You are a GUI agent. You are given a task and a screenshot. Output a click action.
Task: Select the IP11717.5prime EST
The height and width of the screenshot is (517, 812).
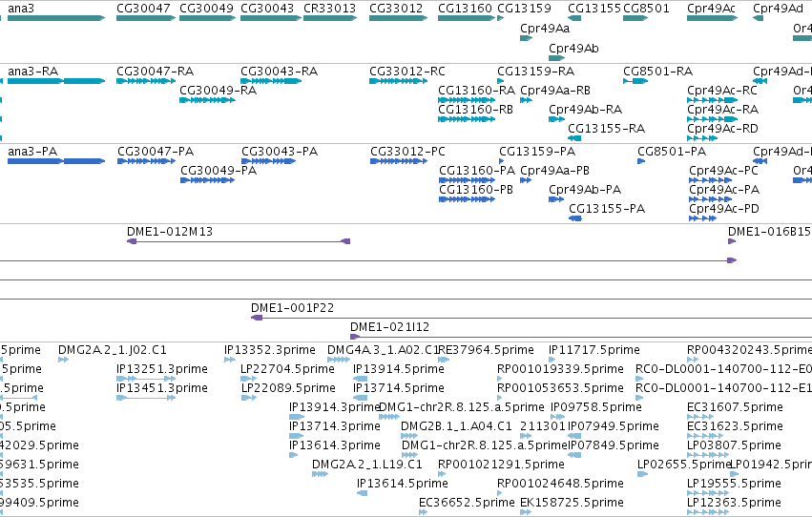click(x=552, y=360)
